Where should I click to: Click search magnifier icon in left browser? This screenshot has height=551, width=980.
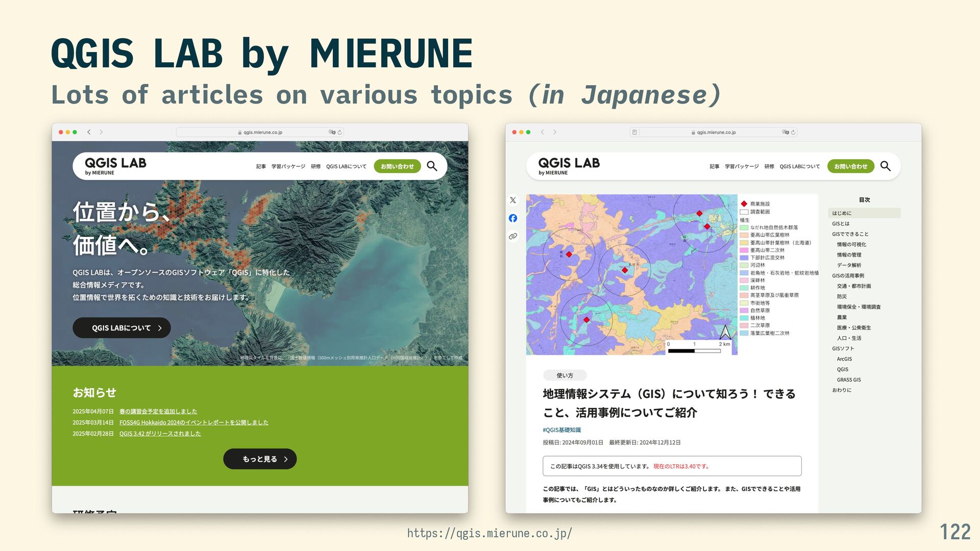[432, 166]
